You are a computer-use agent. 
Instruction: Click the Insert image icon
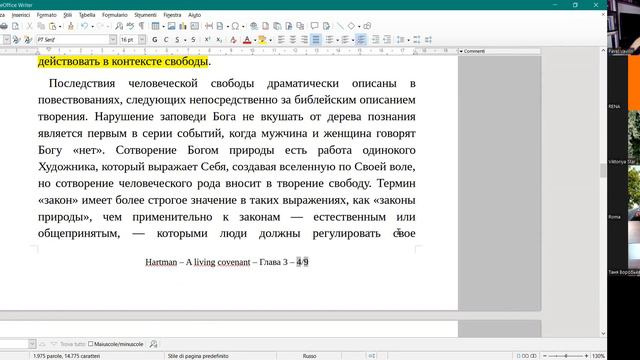tap(171, 26)
